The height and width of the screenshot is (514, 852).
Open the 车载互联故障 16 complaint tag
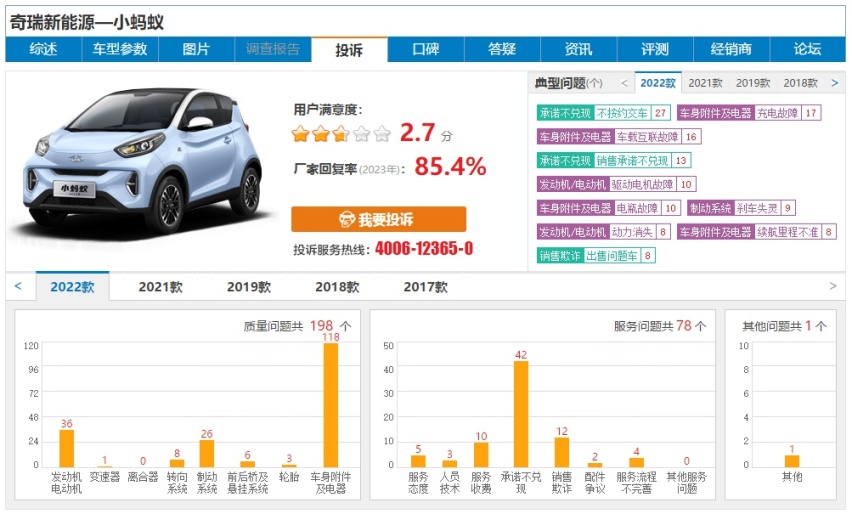click(x=619, y=137)
